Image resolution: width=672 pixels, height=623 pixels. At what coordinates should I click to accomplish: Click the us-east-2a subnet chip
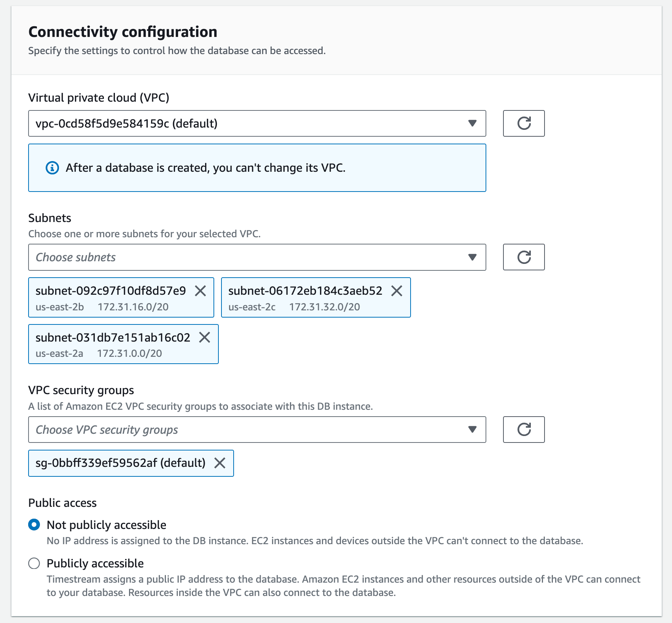tap(112, 344)
